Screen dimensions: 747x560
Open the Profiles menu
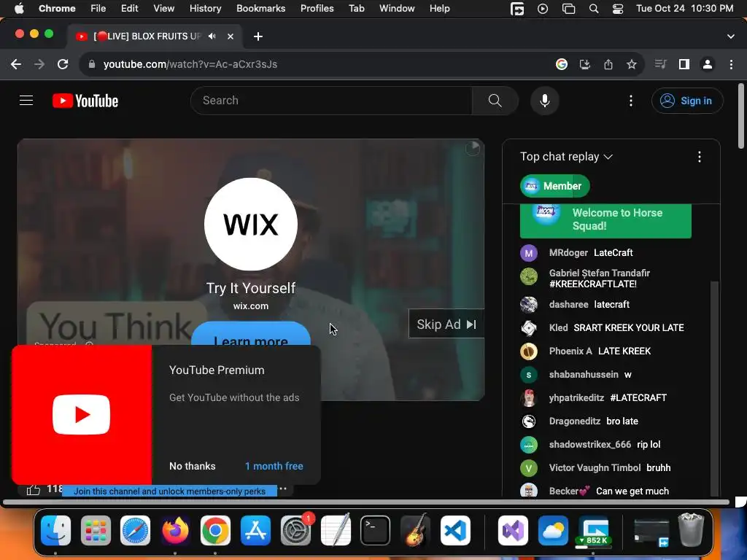(317, 9)
